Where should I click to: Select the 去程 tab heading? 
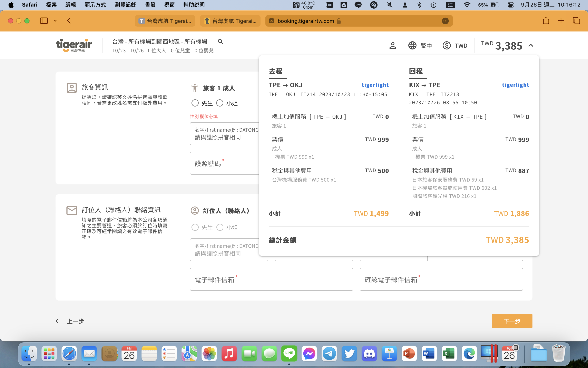click(276, 71)
